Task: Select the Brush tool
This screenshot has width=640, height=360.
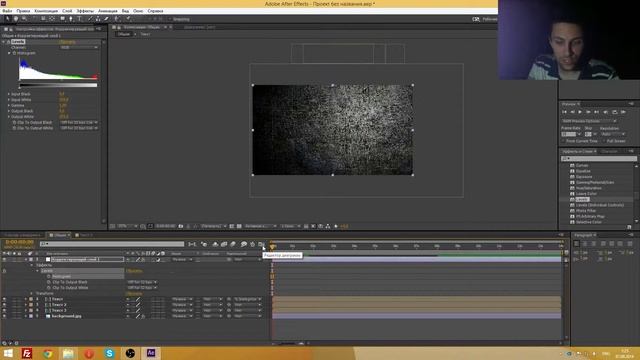Action: point(90,19)
